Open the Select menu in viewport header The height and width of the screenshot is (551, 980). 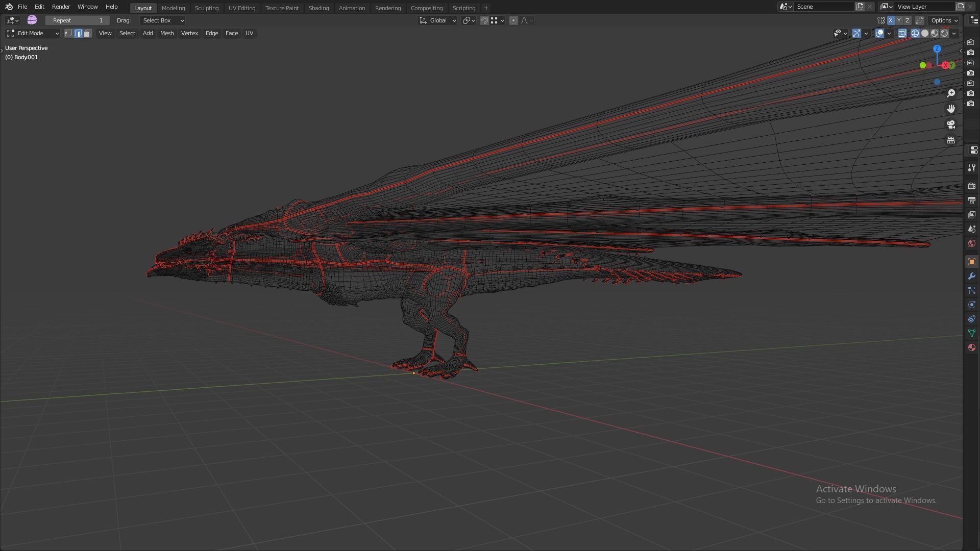(x=127, y=33)
